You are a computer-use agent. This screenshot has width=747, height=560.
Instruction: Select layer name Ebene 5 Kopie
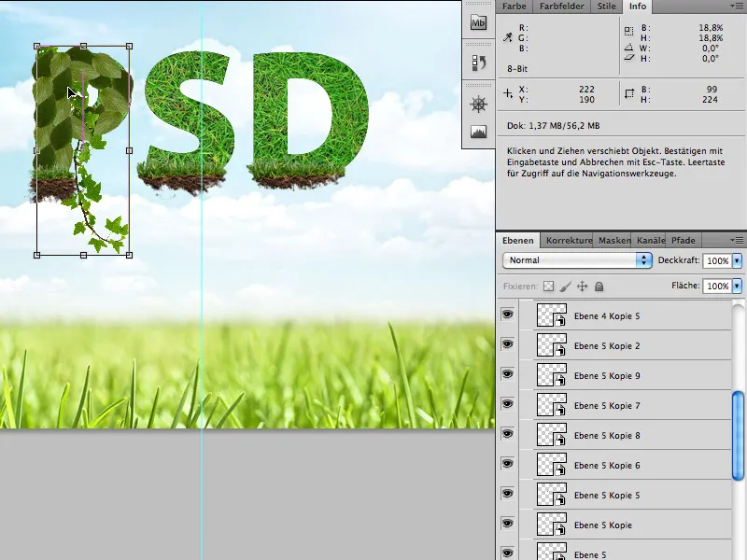[603, 525]
